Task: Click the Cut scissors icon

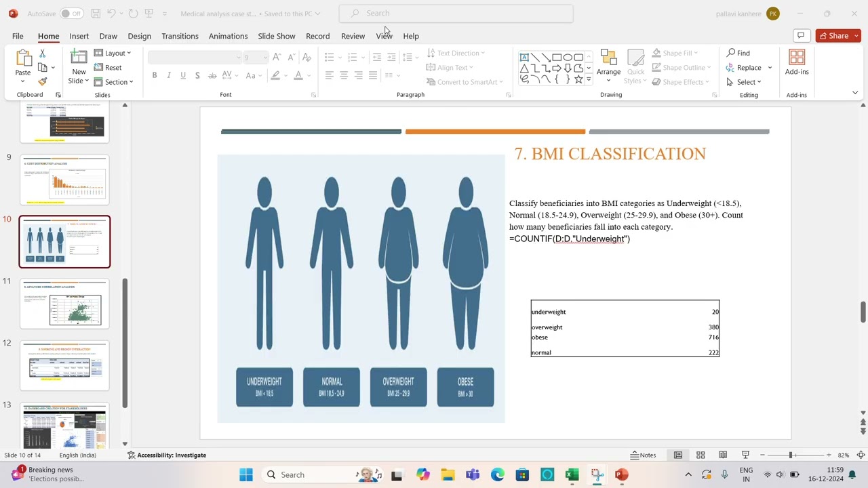Action: pyautogui.click(x=42, y=54)
